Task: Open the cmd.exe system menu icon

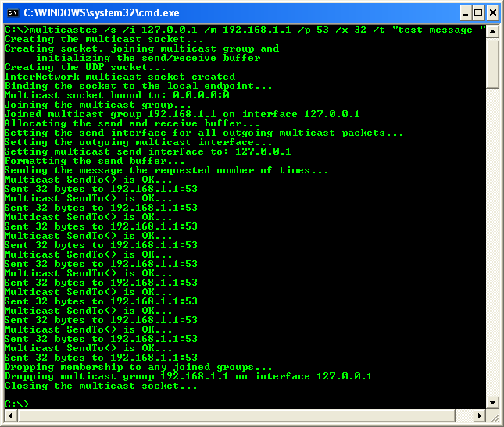Action: pyautogui.click(x=13, y=12)
